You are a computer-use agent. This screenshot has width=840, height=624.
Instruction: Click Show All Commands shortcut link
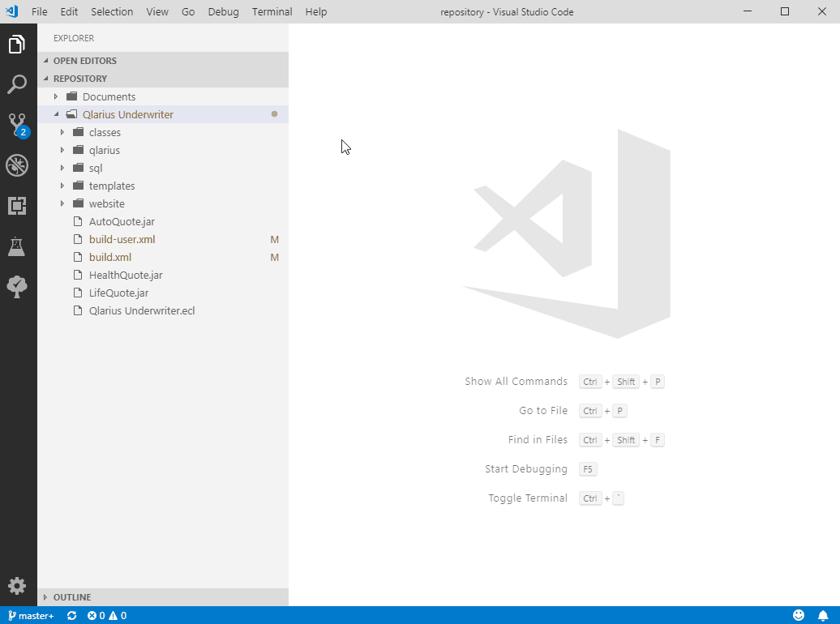[x=516, y=381]
